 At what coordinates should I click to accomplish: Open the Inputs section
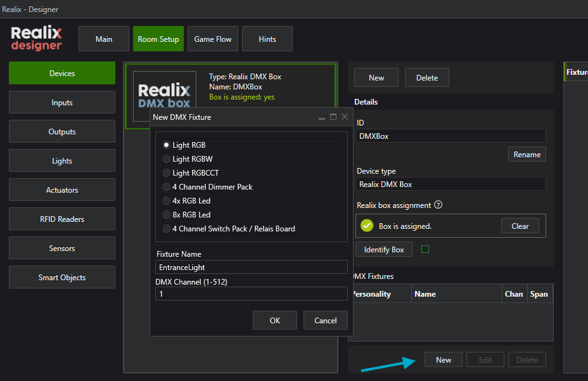click(x=62, y=102)
